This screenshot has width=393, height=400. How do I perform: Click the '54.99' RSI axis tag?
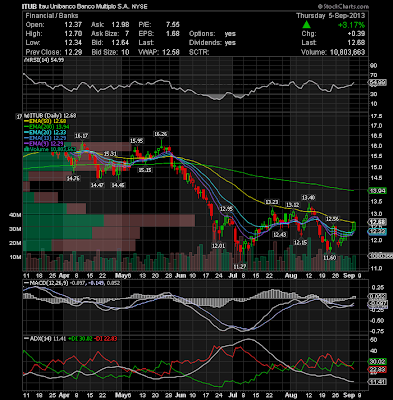tap(377, 82)
